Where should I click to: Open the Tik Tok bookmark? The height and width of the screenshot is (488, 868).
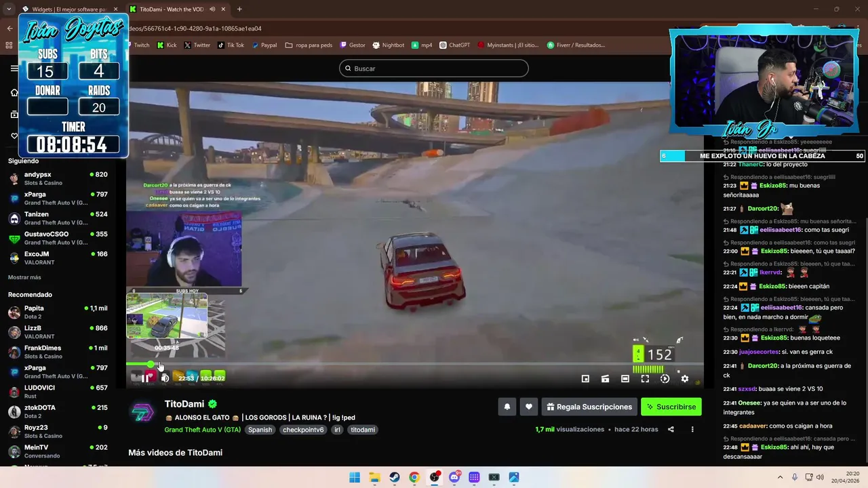pyautogui.click(x=231, y=45)
